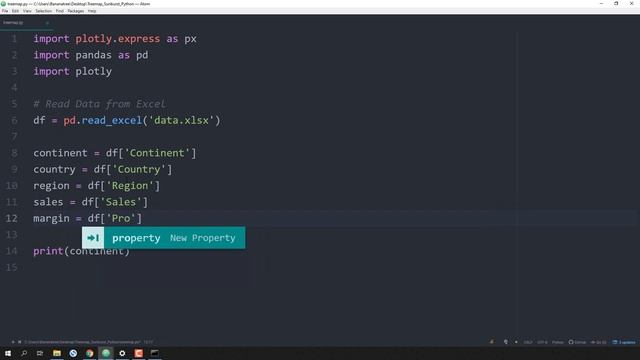Click the Python grammar selector in status bar
Image resolution: width=640 pixels, height=360 pixels.
pos(558,342)
